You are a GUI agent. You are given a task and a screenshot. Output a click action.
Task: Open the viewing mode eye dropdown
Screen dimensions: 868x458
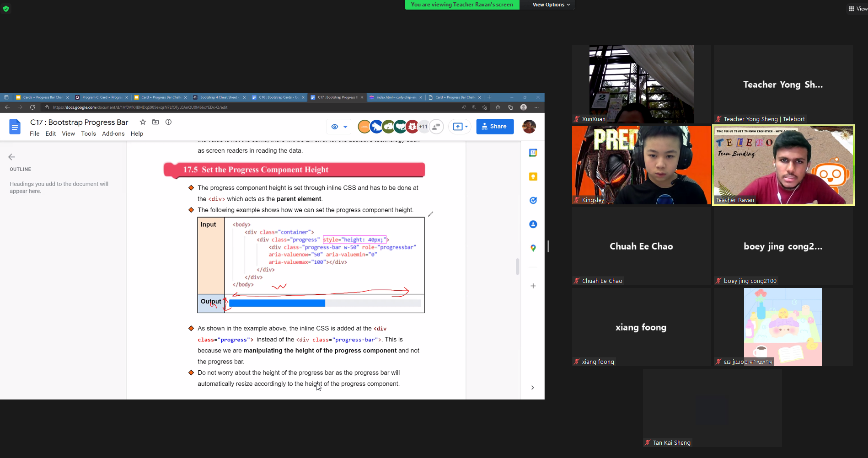tap(339, 127)
